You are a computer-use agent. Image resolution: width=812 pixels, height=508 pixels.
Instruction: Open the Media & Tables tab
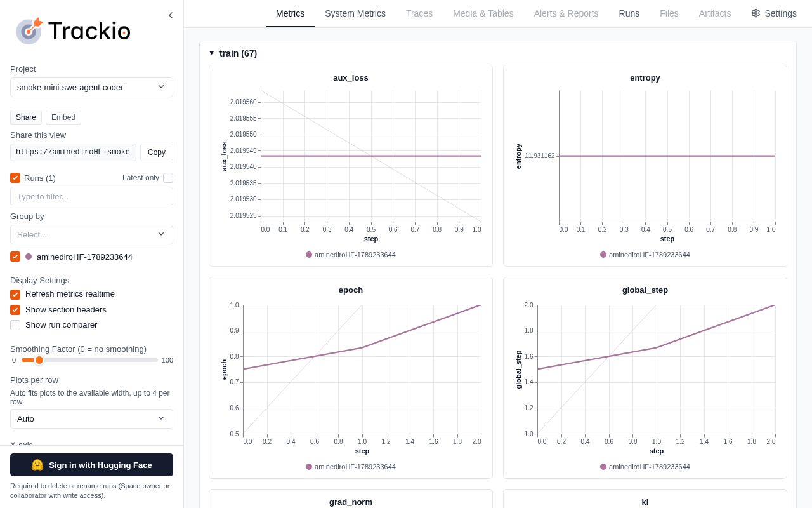[483, 13]
